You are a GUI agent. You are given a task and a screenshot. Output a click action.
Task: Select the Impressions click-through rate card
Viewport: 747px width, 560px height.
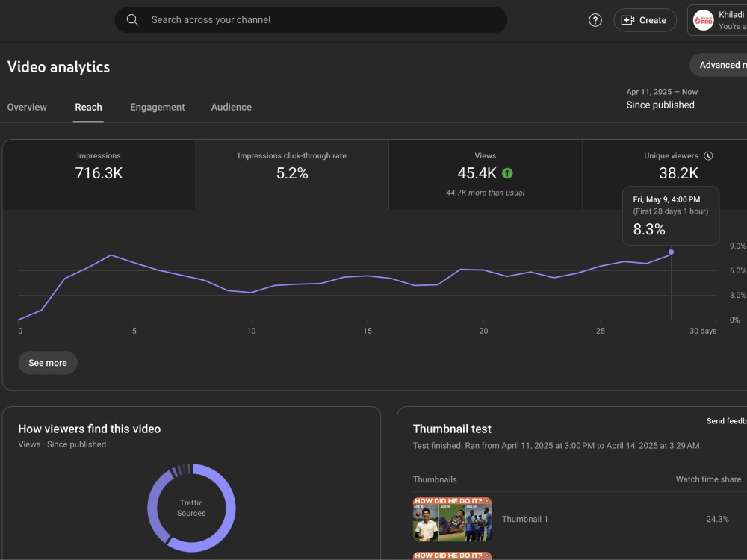pyautogui.click(x=292, y=174)
